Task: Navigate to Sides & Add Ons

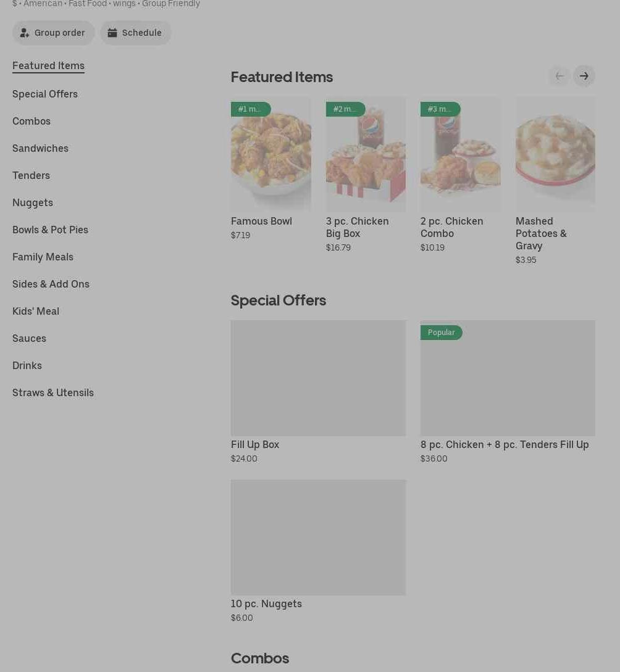Action: click(x=51, y=284)
